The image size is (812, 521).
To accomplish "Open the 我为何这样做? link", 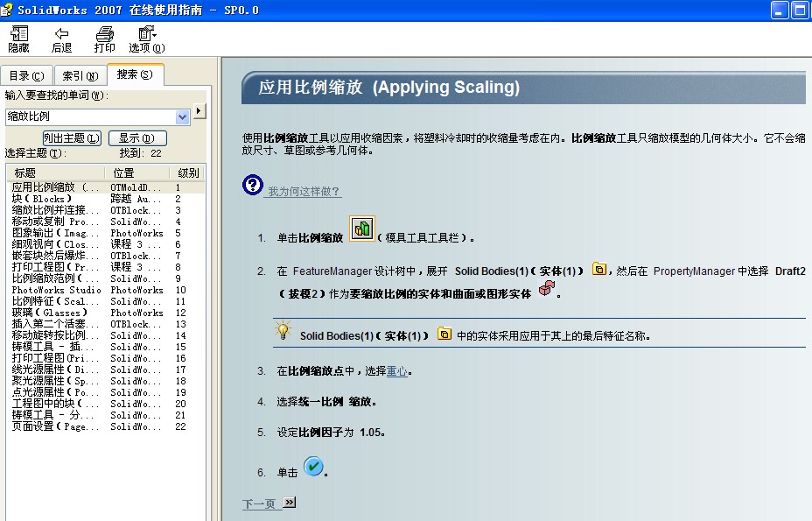I will (304, 191).
